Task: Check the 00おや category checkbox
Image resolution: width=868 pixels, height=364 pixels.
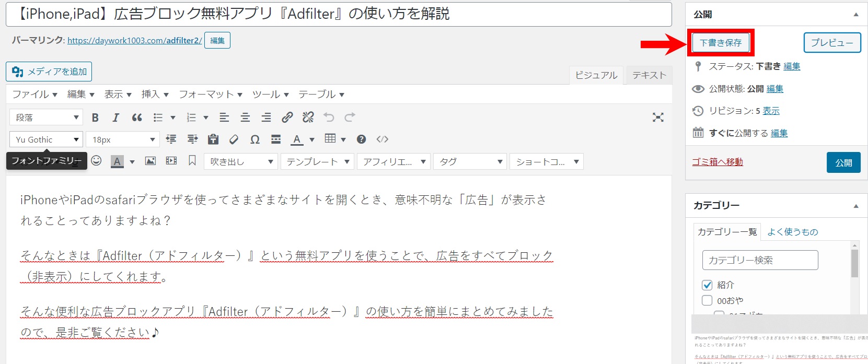Action: (707, 301)
